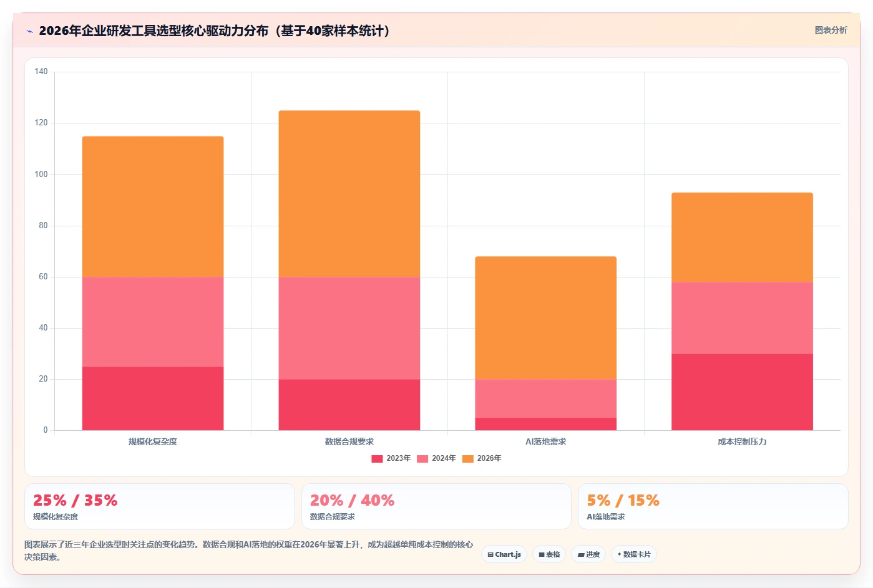The image size is (873, 588).
Task: Click the 2023年 red segment of AI落地需求 bar
Action: pos(546,424)
